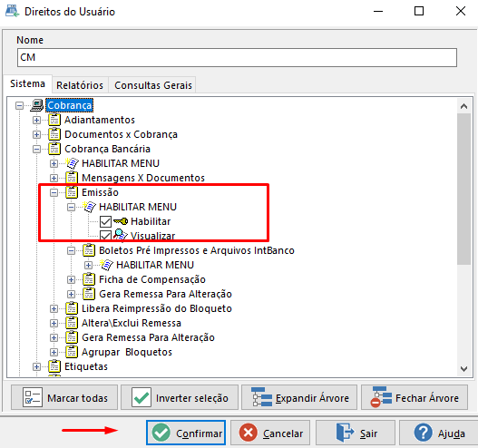The width and height of the screenshot is (478, 448).
Task: Collapse Boletos Pré Impressos e Arquivos IntBanco
Action: (72, 250)
